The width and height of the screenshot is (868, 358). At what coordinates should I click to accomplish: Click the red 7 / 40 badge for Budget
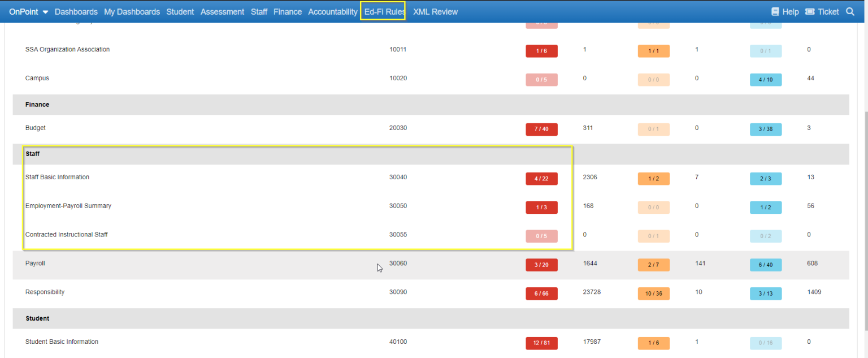[x=541, y=129]
